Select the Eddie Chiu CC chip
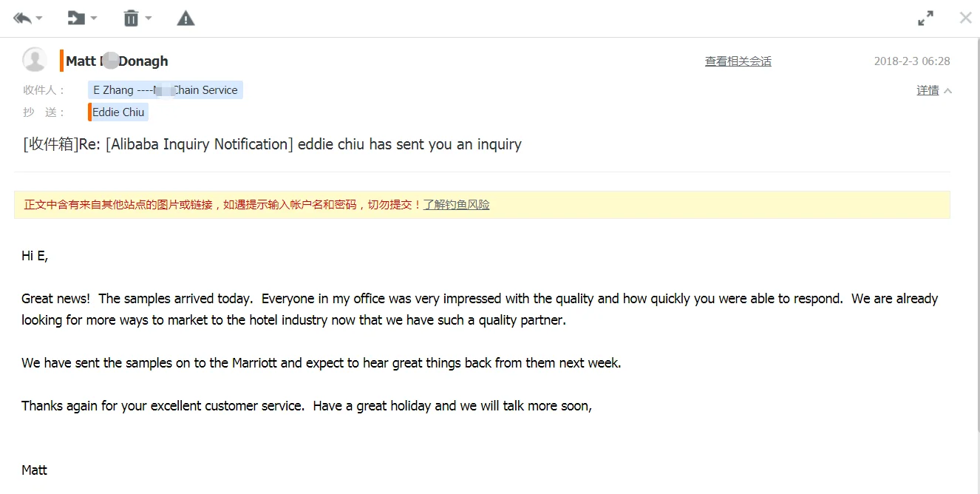The image size is (980, 494). coord(119,112)
